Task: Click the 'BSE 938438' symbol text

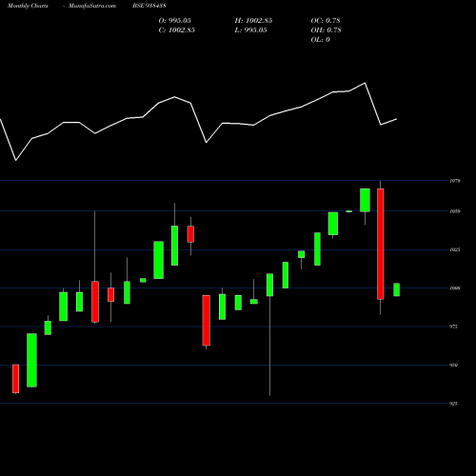Action: point(149,6)
